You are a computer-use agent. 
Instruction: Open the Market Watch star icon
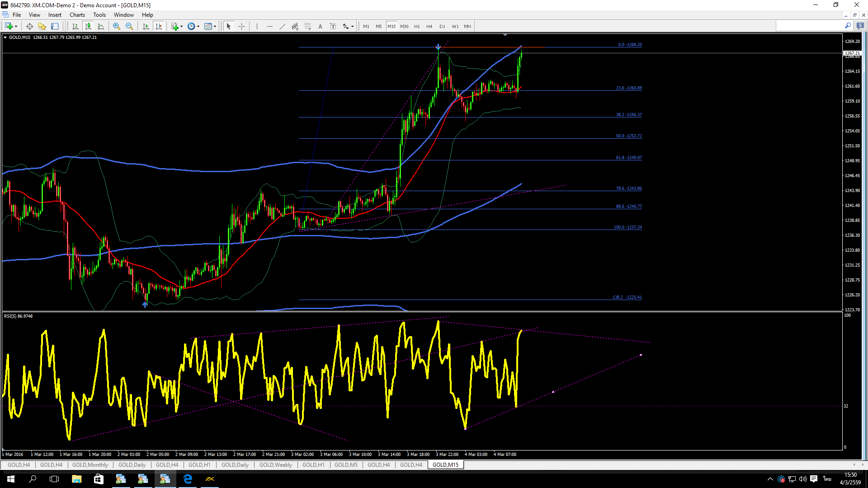coord(42,26)
